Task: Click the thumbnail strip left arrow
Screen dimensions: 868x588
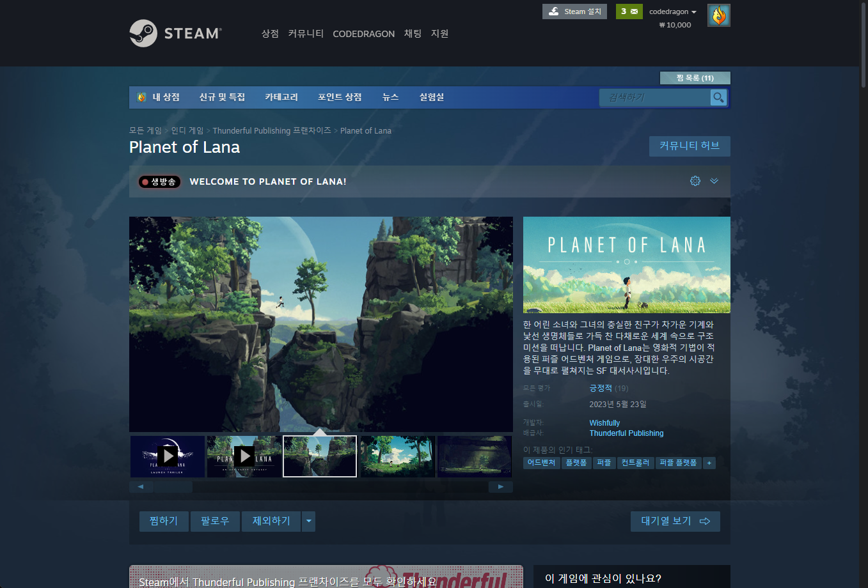Action: 141,487
